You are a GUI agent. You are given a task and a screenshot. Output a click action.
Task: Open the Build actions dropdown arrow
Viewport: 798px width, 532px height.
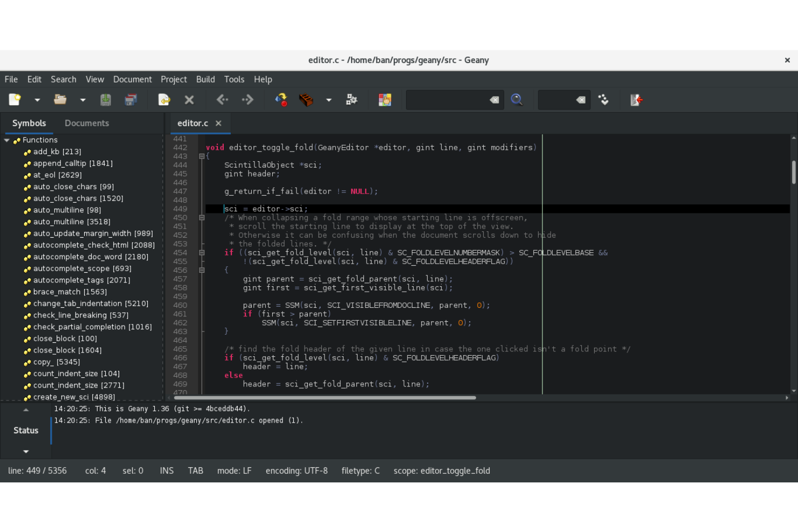coord(329,100)
